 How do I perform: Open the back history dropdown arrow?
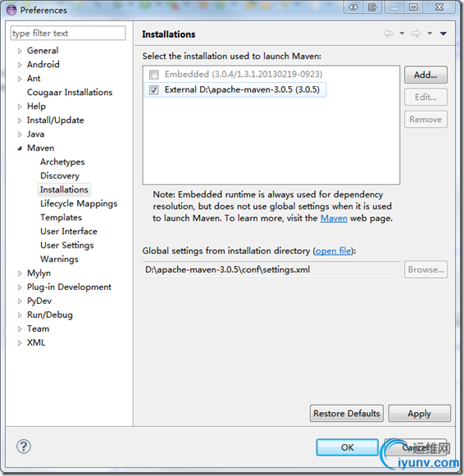tap(402, 34)
